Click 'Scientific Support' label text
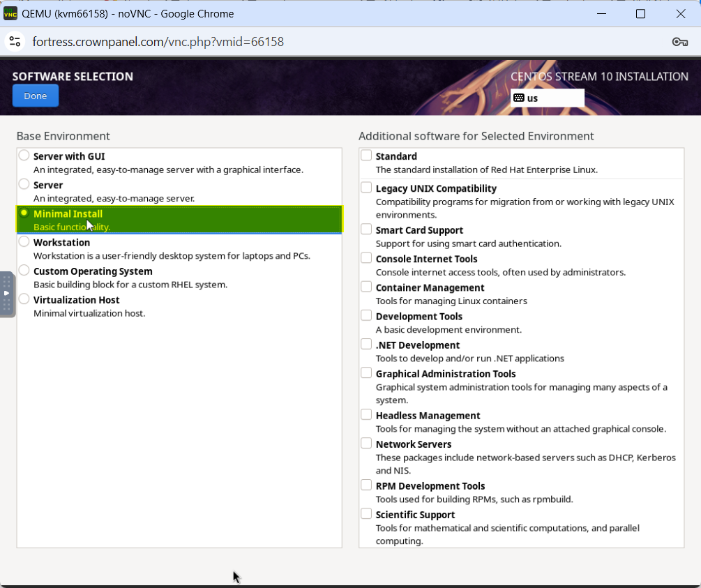 pos(415,515)
